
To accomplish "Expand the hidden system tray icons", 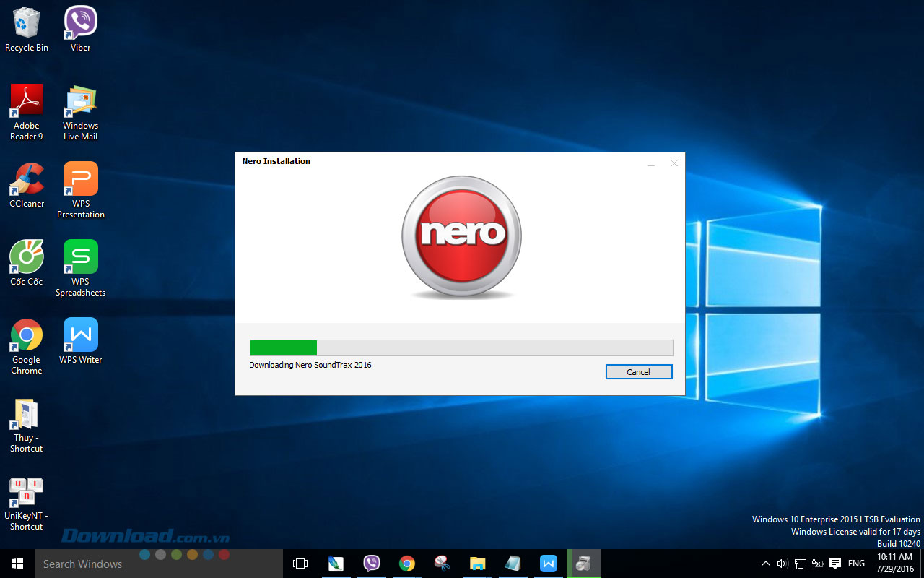I will 766,564.
